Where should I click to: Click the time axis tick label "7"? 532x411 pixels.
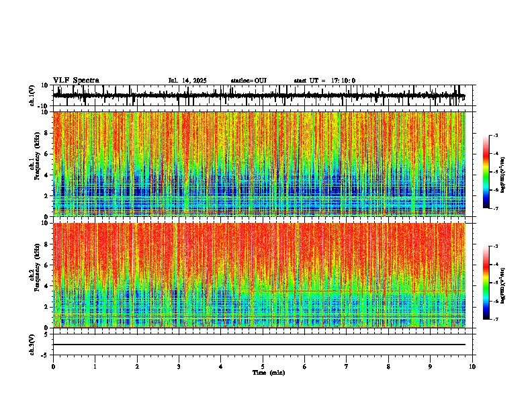(347, 367)
